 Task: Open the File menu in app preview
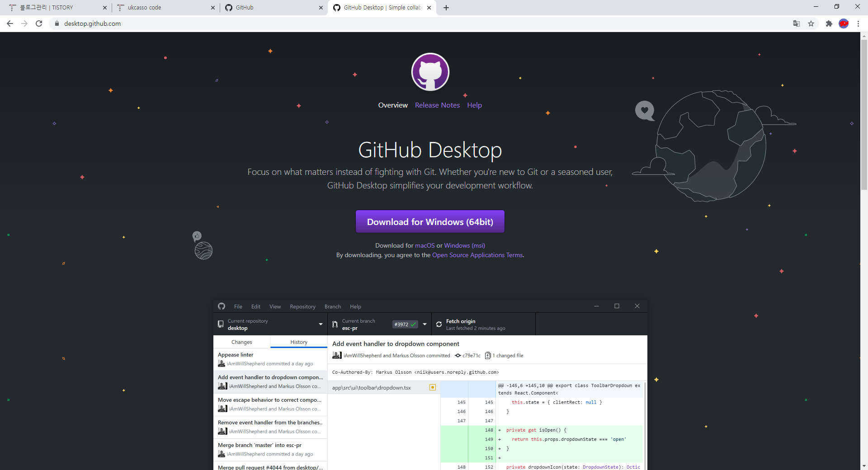pos(238,306)
